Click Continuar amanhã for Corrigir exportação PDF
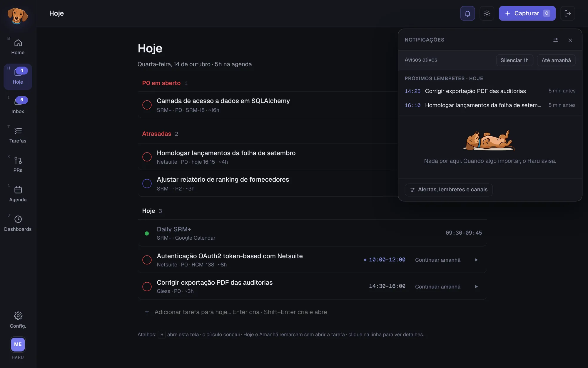 [x=438, y=287]
